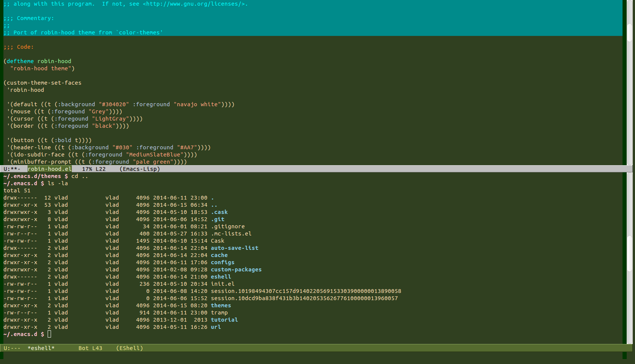Image resolution: width=635 pixels, height=364 pixels.
Task: Click the deftheme keyword
Action: tap(20, 61)
